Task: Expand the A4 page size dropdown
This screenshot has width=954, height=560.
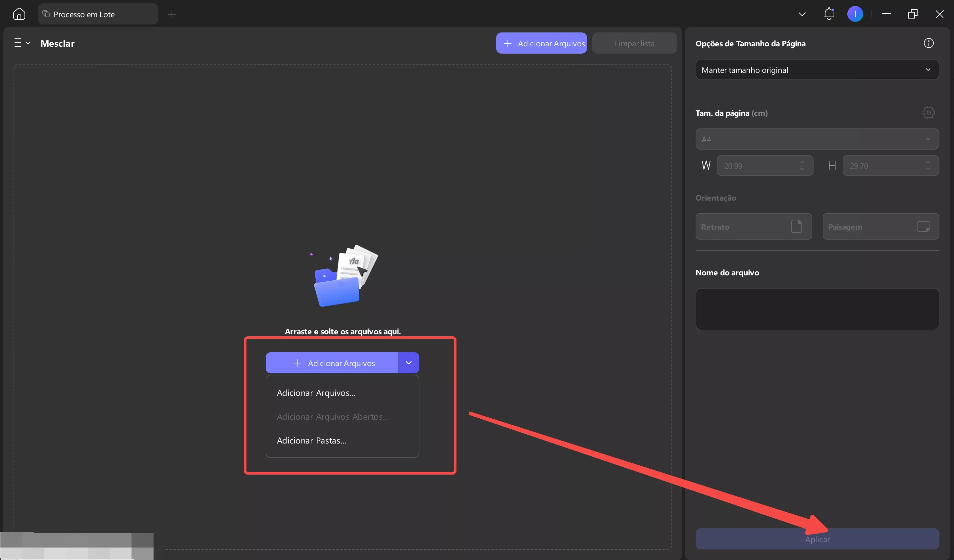Action: point(817,139)
